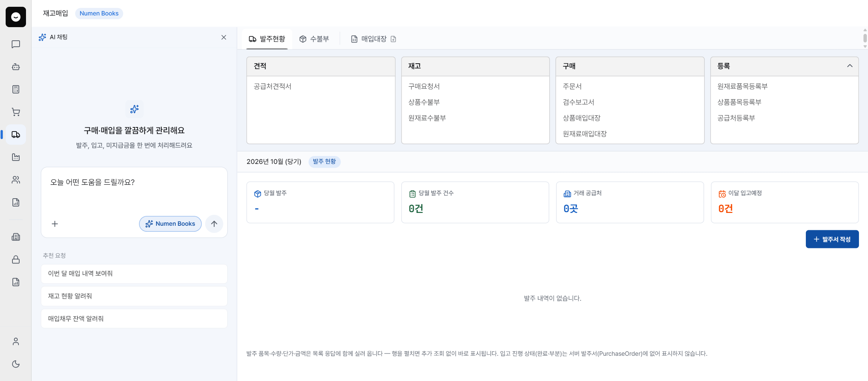
Task: Close the AI 채팅 panel
Action: pos(224,37)
